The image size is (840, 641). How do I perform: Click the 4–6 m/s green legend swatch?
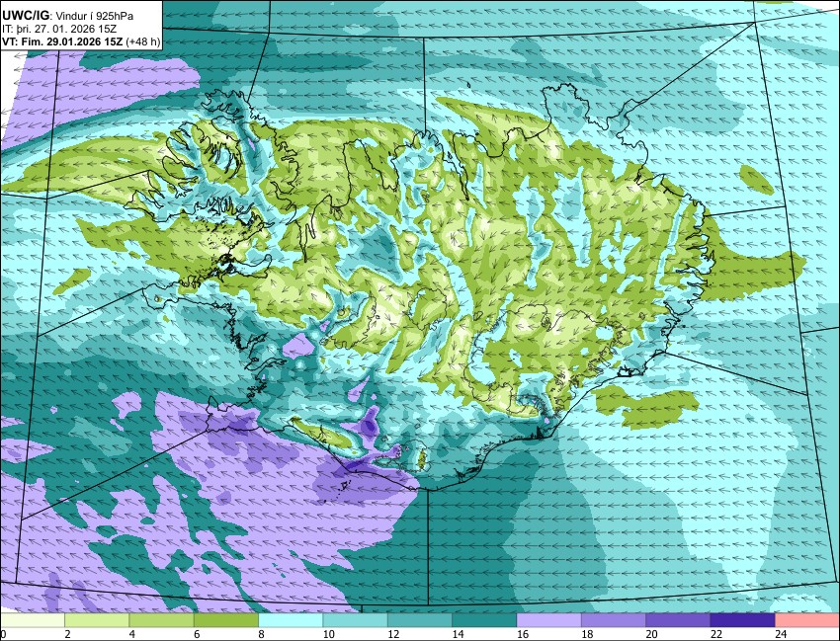[x=162, y=620]
